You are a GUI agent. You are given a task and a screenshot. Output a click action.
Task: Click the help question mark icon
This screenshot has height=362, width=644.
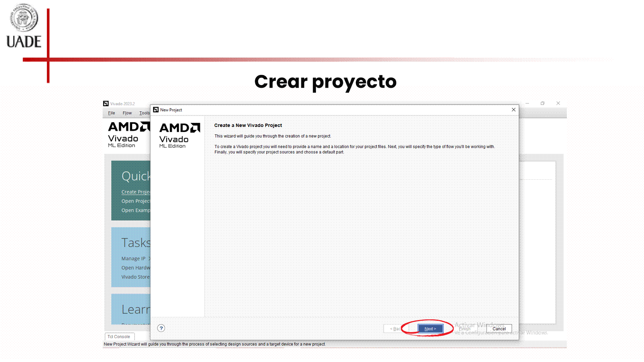coord(161,328)
